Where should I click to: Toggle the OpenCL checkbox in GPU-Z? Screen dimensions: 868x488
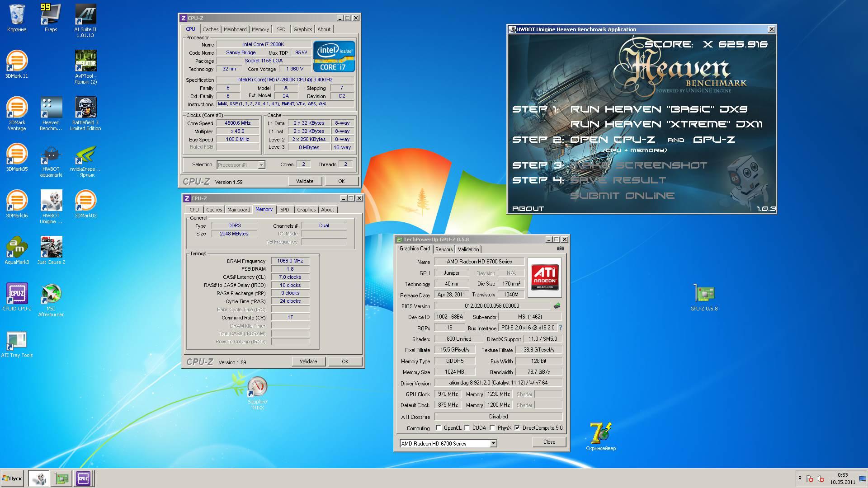click(x=439, y=427)
